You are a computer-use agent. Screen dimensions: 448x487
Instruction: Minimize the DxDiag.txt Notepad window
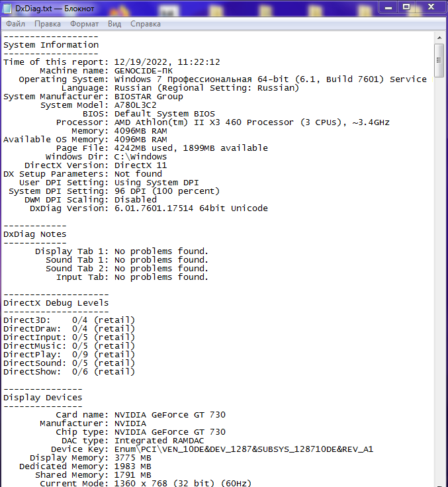tap(388, 7)
